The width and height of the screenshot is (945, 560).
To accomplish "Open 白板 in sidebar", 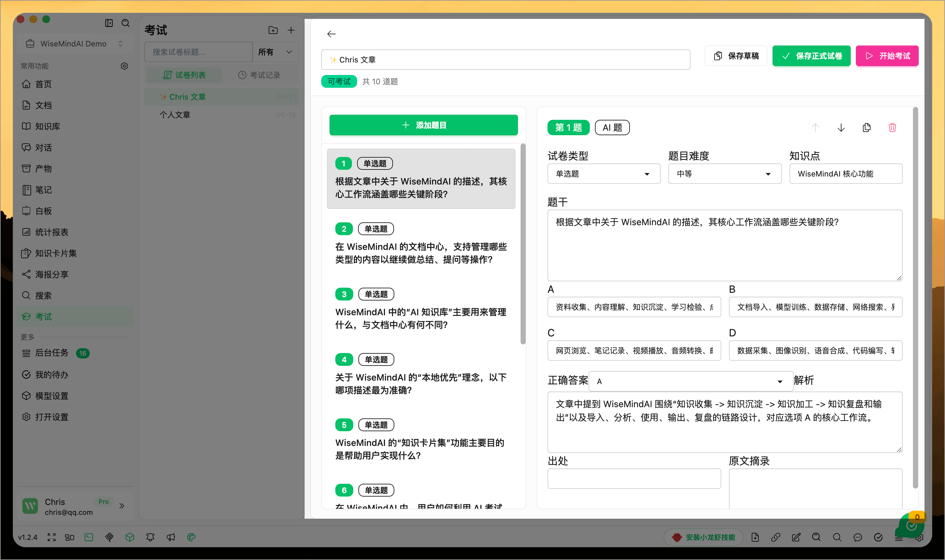I will pyautogui.click(x=75, y=211).
